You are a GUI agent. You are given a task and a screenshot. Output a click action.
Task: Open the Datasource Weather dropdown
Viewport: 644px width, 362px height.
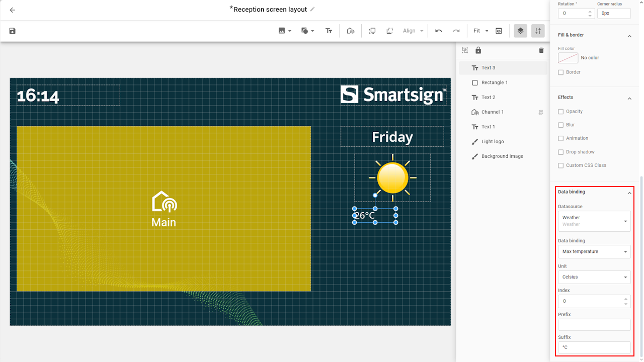coord(594,221)
